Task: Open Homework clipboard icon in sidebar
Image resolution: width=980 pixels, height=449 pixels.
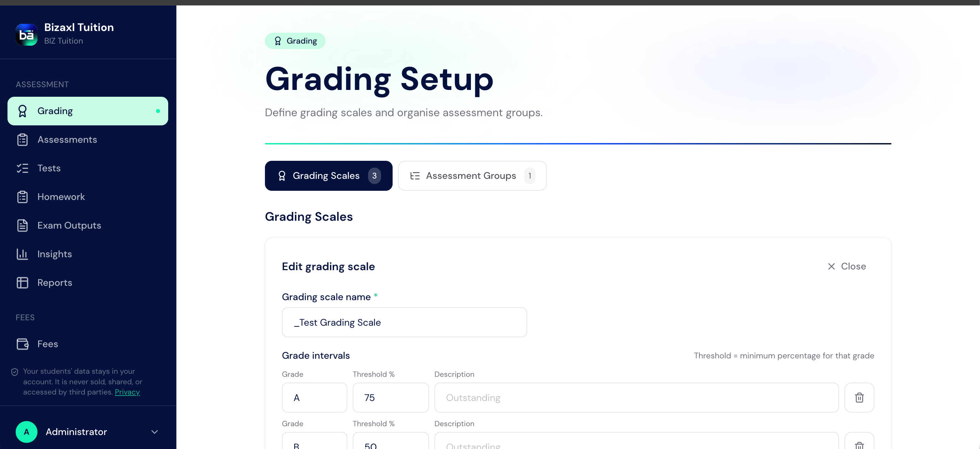Action: point(22,197)
